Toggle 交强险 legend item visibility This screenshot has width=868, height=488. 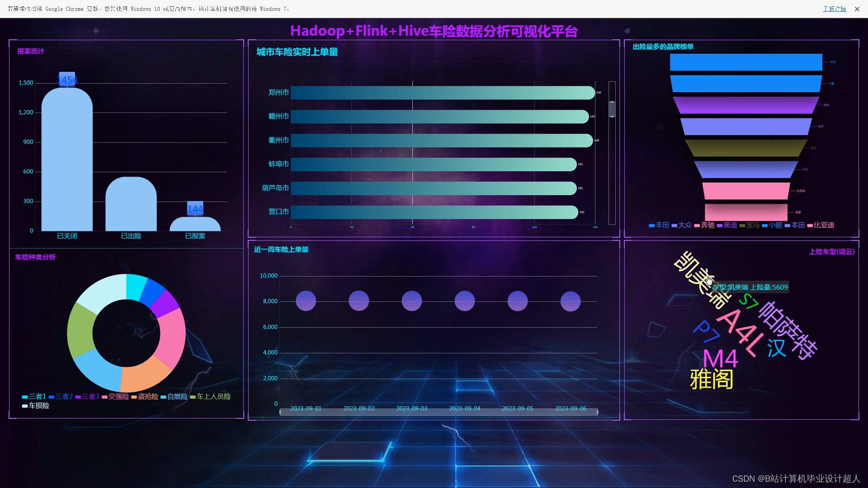[115, 397]
